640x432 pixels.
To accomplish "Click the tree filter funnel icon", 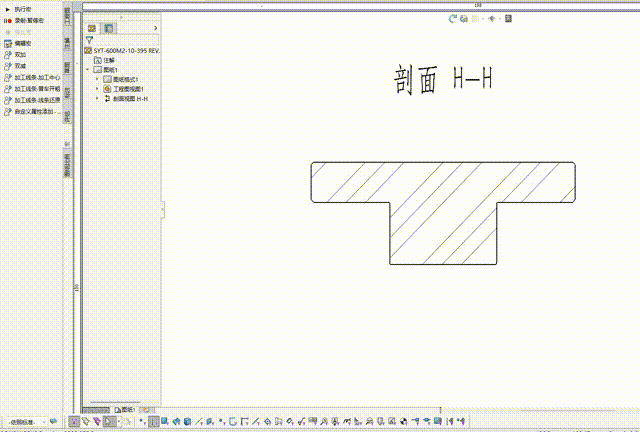I will 89,40.
